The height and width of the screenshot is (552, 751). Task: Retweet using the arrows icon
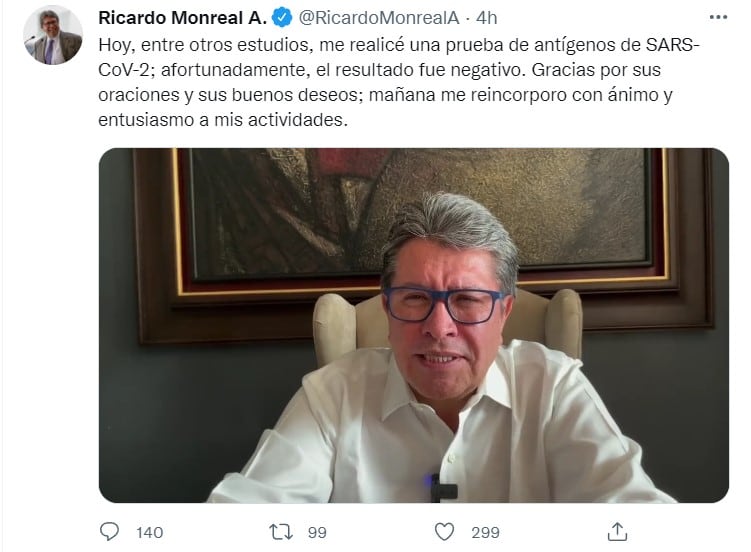click(281, 531)
